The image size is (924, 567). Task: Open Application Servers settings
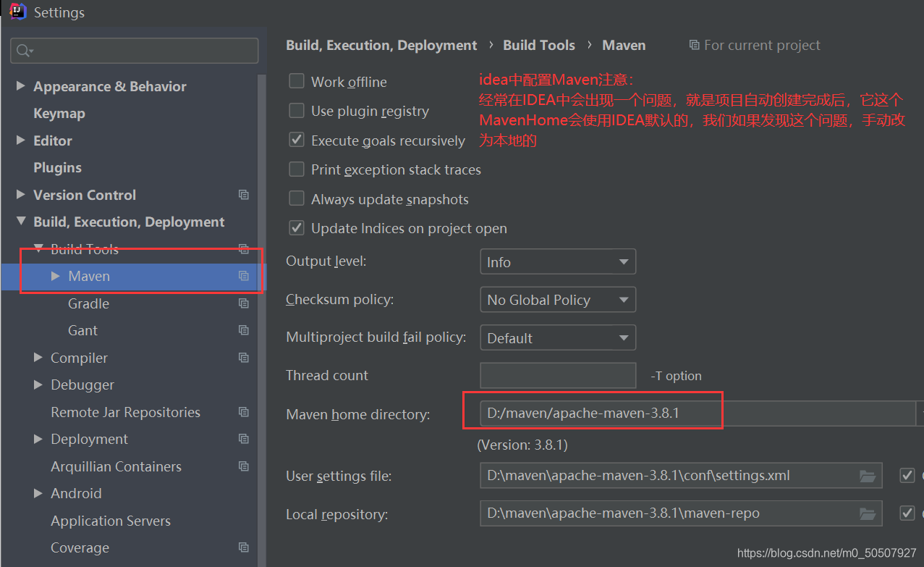(x=111, y=521)
